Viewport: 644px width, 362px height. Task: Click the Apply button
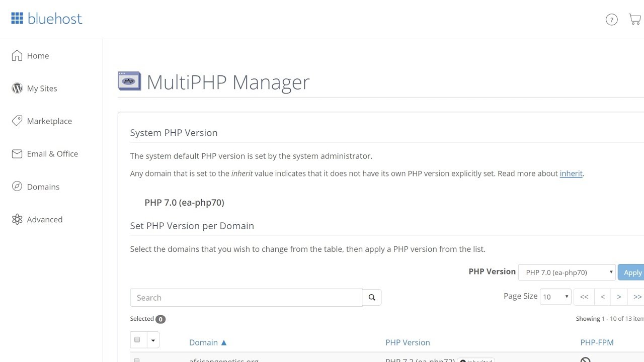point(631,273)
